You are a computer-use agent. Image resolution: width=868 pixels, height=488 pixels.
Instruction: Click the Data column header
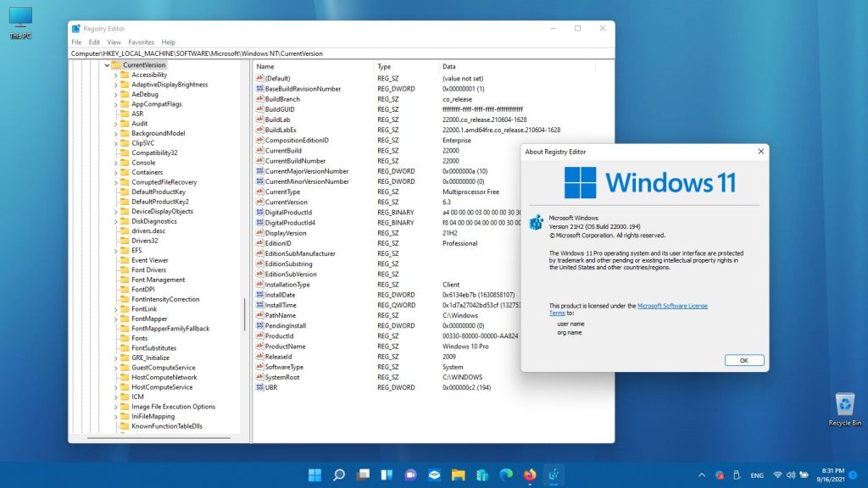(449, 66)
